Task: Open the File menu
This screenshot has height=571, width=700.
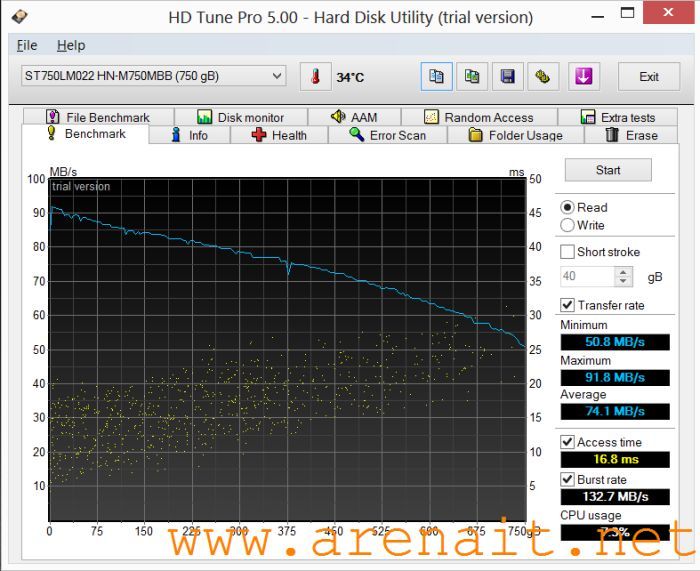Action: (27, 45)
